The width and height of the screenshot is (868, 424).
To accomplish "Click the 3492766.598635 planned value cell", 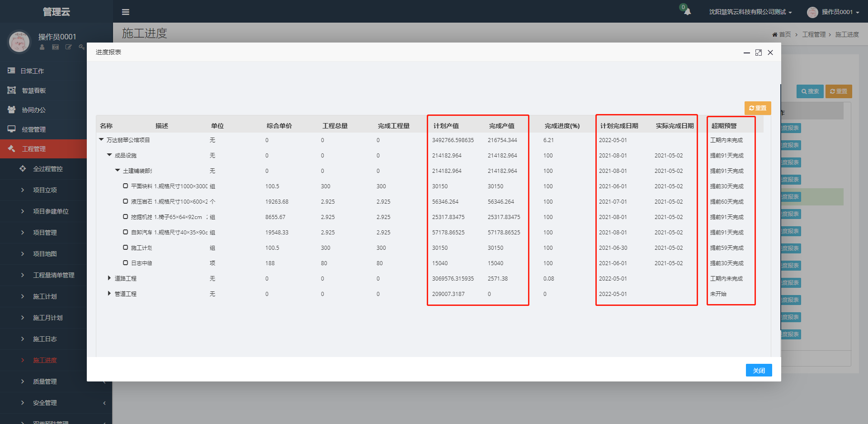I will (453, 140).
